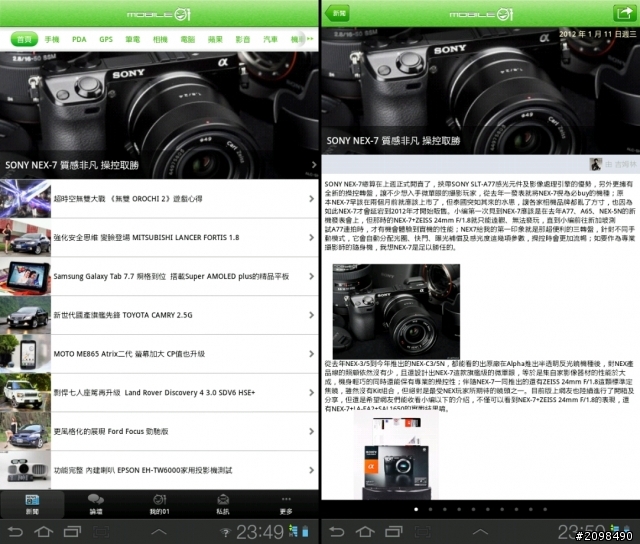Select the 電腦 category
640x544 pixels.
point(188,39)
